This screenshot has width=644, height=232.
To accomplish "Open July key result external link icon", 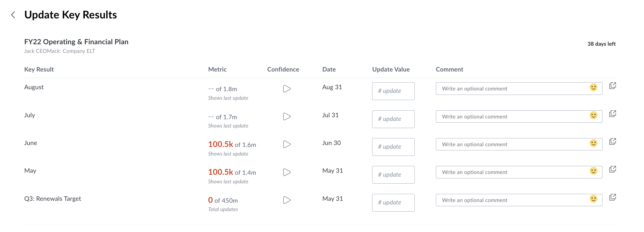I will 613,114.
